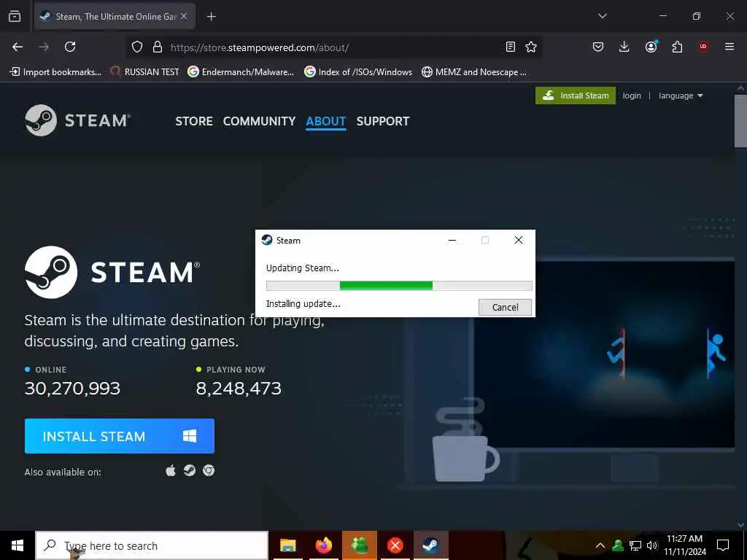747x560 pixels.
Task: Click the Steam update progress bar
Action: click(399, 286)
